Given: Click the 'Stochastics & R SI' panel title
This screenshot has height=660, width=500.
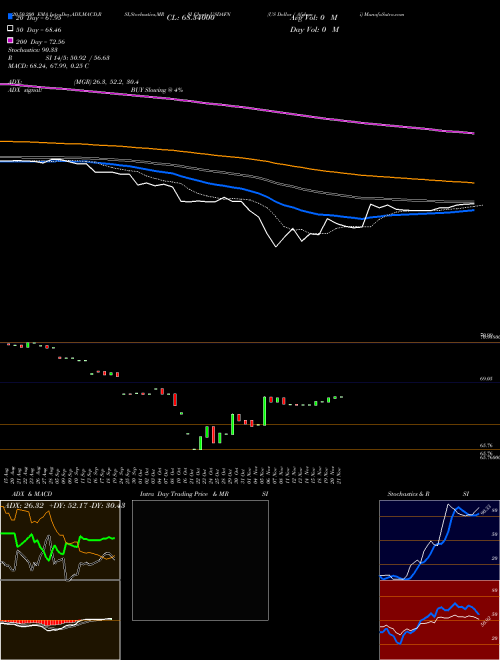Looking at the screenshot, I should [428, 494].
